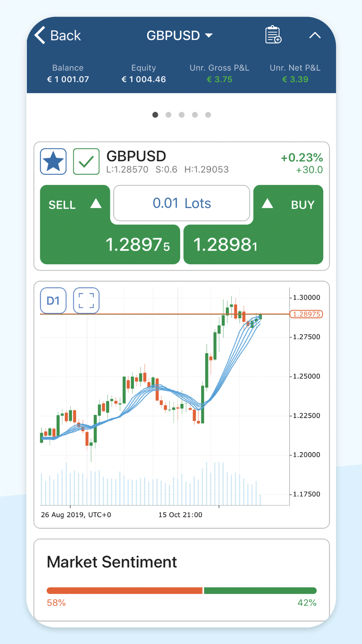362x644 pixels.
Task: Select the L:1.28570 low price text
Action: point(127,170)
